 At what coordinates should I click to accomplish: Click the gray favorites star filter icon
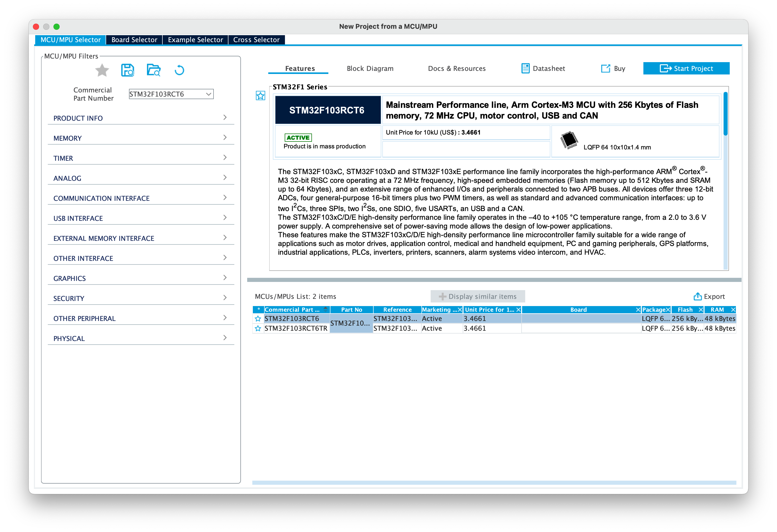pos(102,70)
